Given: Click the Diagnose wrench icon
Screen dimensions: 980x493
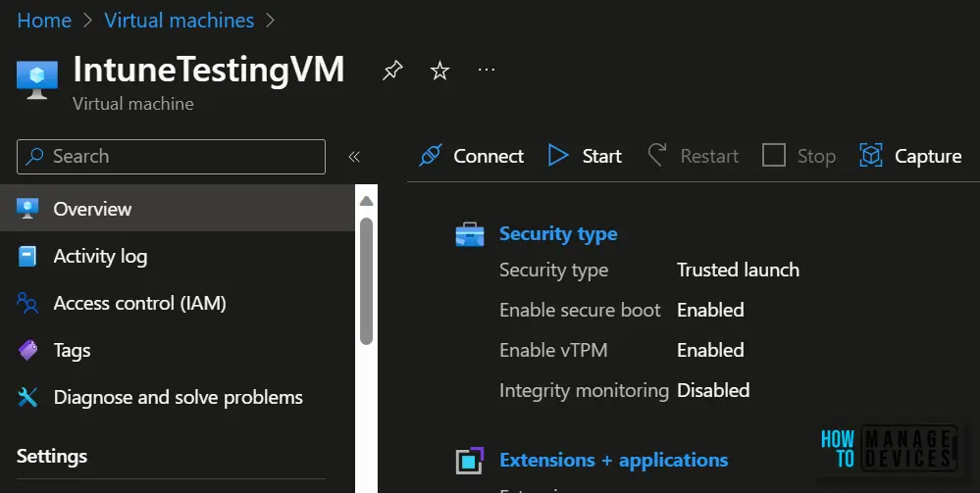Looking at the screenshot, I should point(27,397).
